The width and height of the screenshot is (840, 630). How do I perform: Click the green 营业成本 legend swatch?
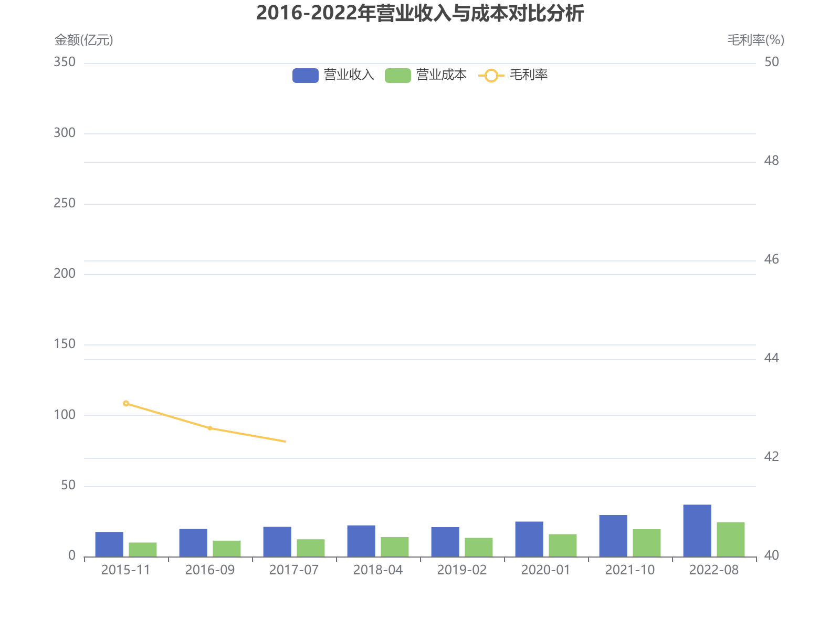coord(398,76)
